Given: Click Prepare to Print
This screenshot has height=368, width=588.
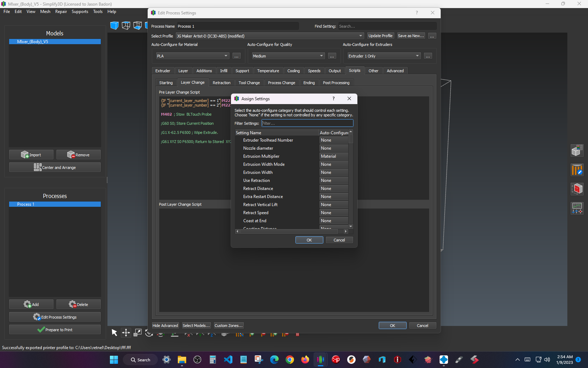Looking at the screenshot, I should click(x=55, y=329).
